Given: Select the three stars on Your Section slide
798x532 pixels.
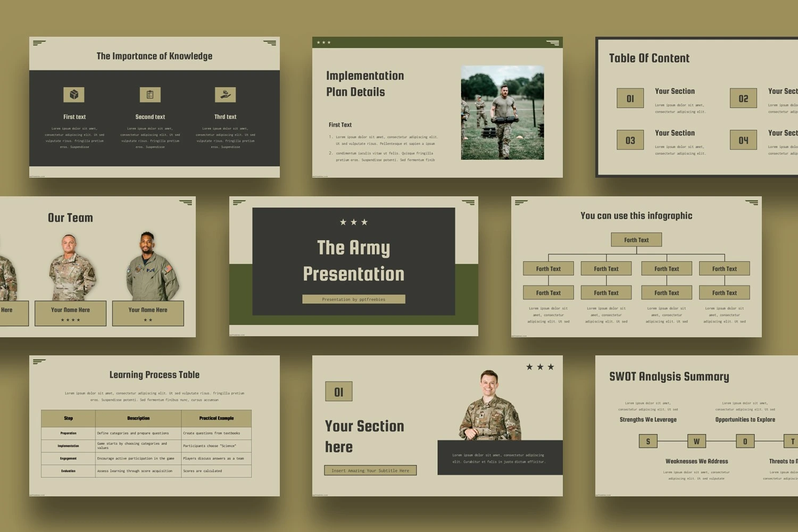Looking at the screenshot, I should [x=539, y=367].
